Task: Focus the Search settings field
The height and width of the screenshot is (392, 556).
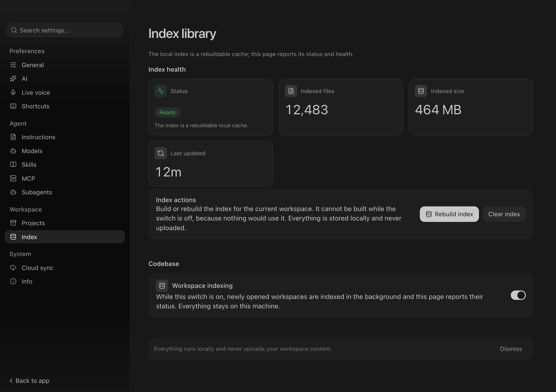Action: click(x=65, y=30)
